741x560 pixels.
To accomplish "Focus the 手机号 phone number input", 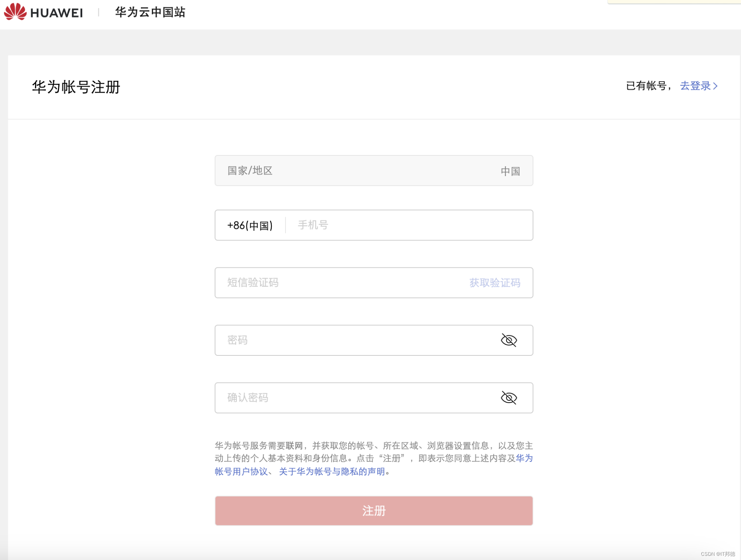I will (x=409, y=225).
